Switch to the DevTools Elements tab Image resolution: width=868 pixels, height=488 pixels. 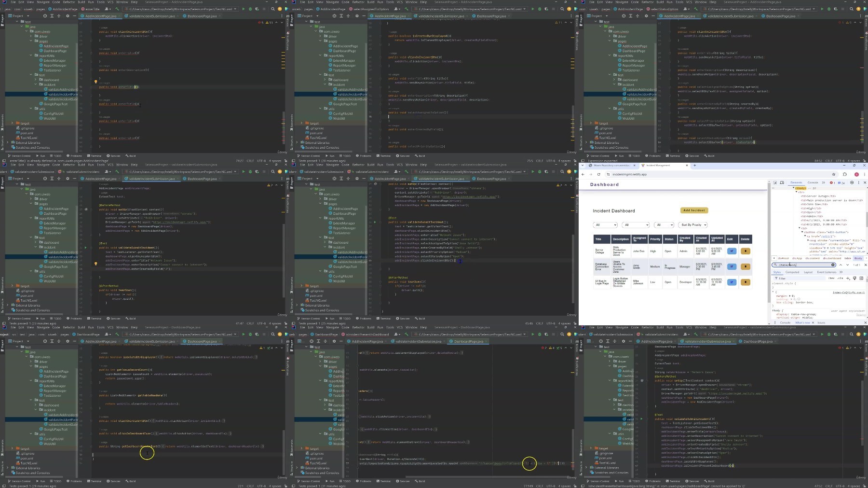tap(796, 182)
